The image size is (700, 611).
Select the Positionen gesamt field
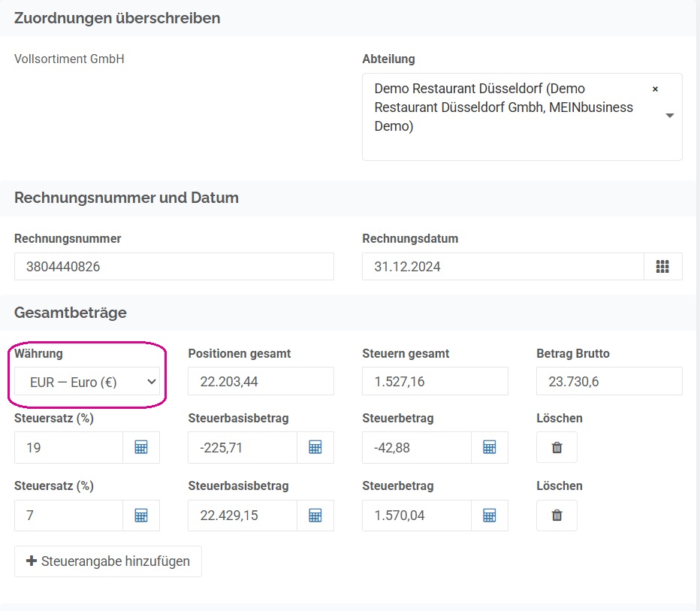(261, 382)
